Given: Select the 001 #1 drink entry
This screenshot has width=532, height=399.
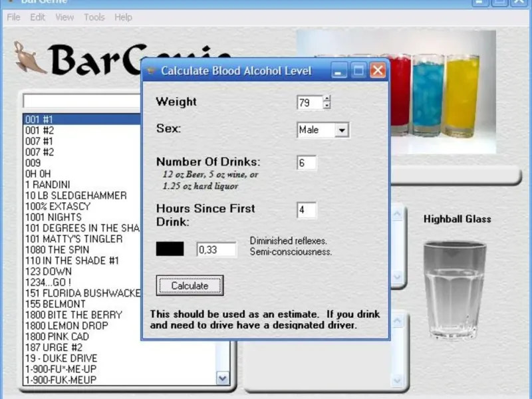Looking at the screenshot, I should tap(82, 120).
